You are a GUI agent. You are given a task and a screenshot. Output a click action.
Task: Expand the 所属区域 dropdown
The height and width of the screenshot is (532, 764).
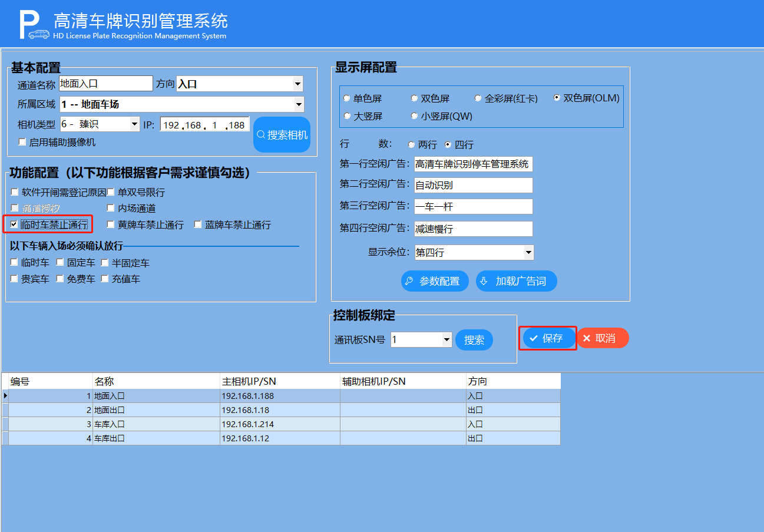point(298,104)
